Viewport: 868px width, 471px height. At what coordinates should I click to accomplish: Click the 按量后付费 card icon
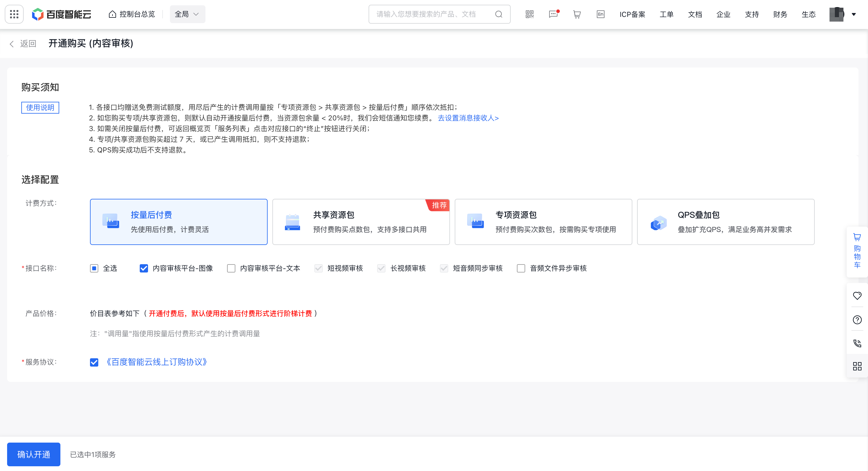pos(110,221)
